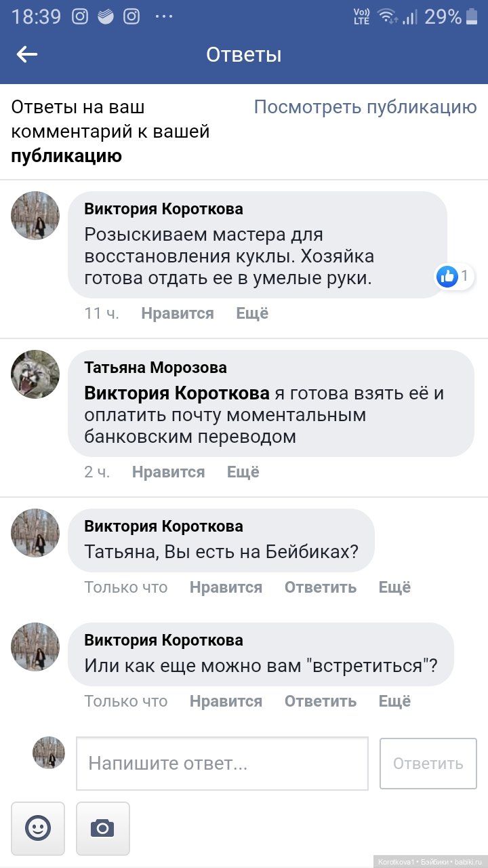Tap the battery icon in the status bar
488x868 pixels.
(474, 17)
